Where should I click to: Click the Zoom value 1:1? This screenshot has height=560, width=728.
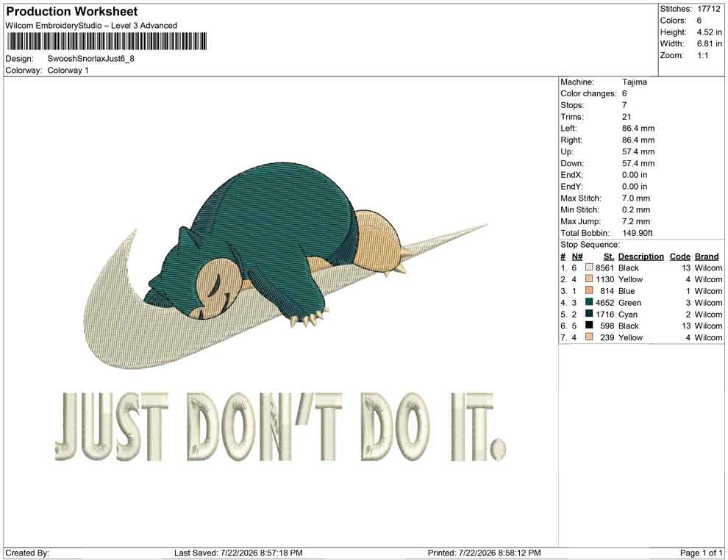[x=702, y=55]
